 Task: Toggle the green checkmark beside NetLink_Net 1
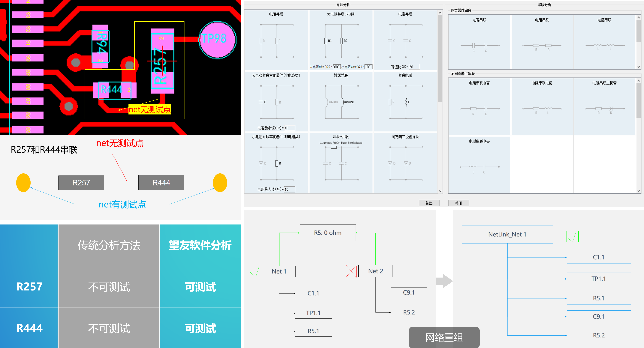coord(572,236)
